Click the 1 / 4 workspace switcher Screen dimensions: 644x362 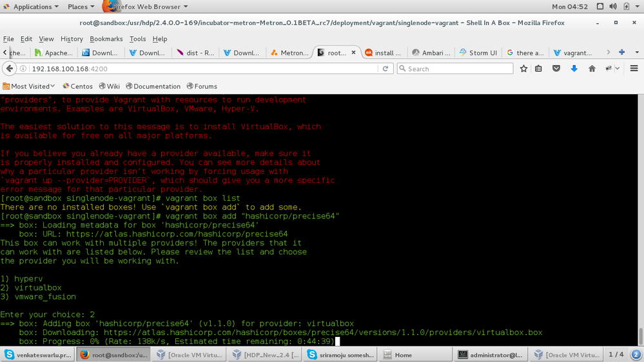[x=616, y=355]
